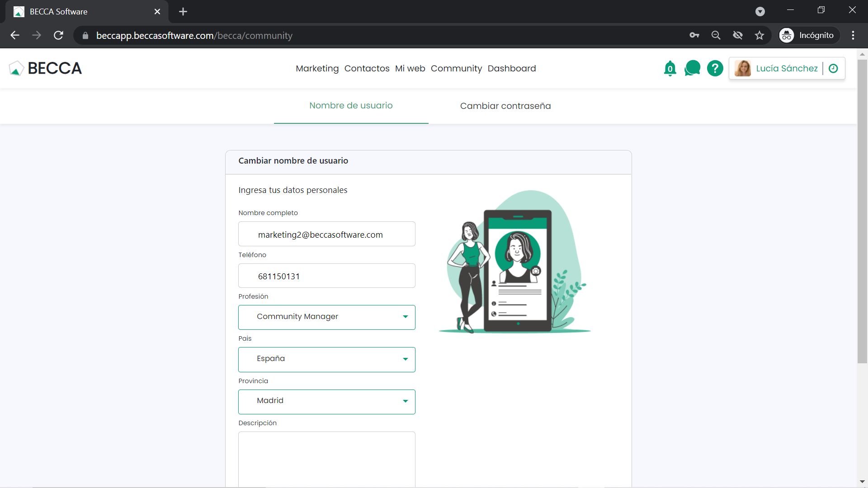The image size is (868, 488).
Task: Open the browser zoom magnifier icon
Action: (x=716, y=35)
